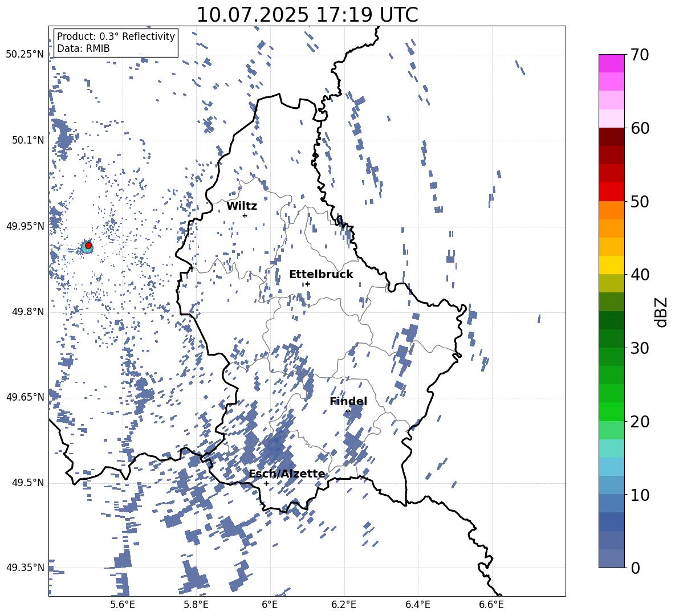Click the dBZ colorbar label
The image size is (675, 616).
coord(660,312)
